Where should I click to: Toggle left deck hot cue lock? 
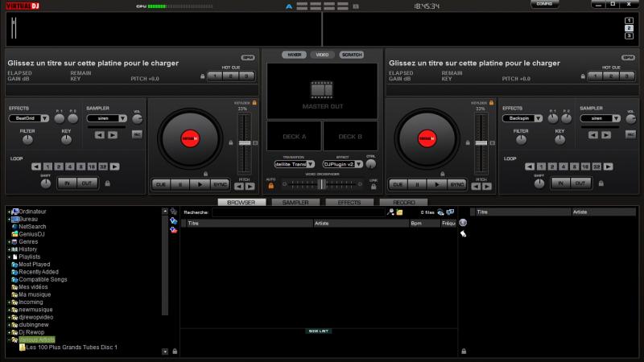pos(203,76)
